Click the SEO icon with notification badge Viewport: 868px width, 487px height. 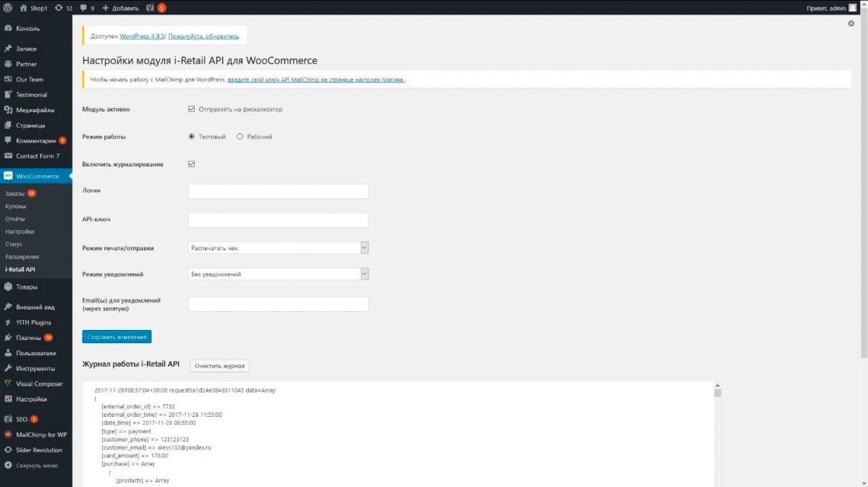coord(9,419)
